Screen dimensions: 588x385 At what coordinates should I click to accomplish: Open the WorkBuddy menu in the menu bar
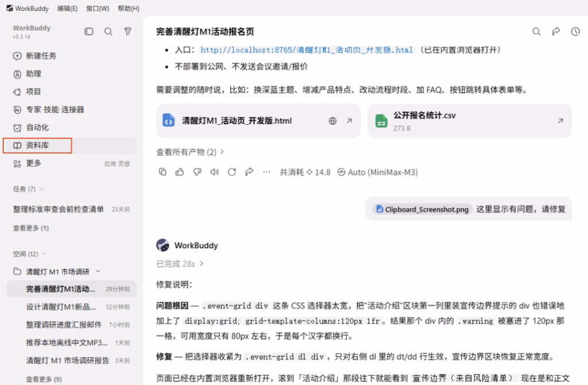28,8
